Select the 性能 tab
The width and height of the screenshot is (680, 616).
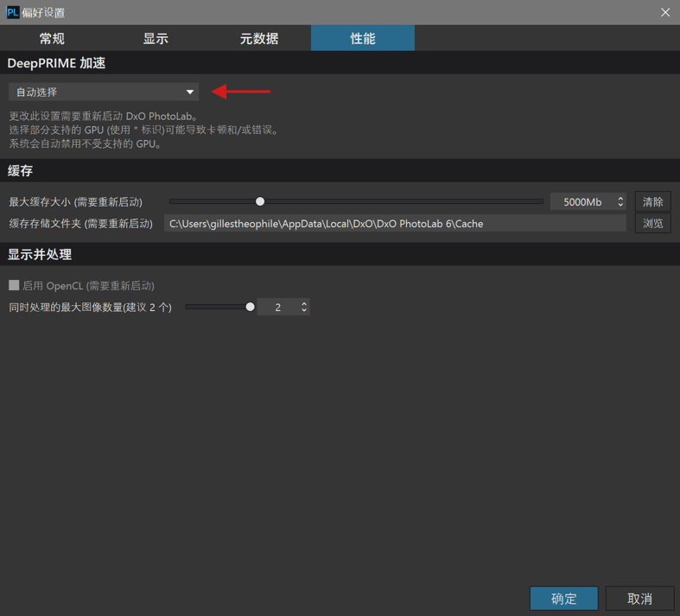[x=363, y=38]
